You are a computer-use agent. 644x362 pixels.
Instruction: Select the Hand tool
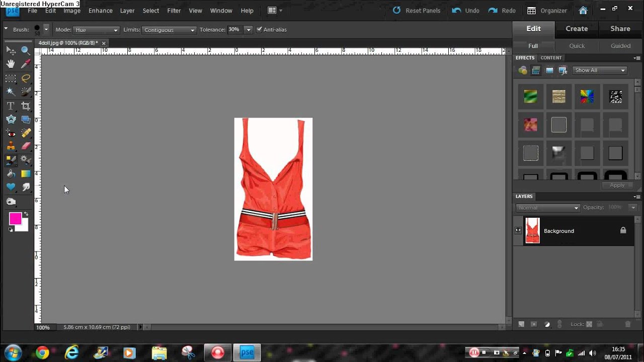(11, 64)
